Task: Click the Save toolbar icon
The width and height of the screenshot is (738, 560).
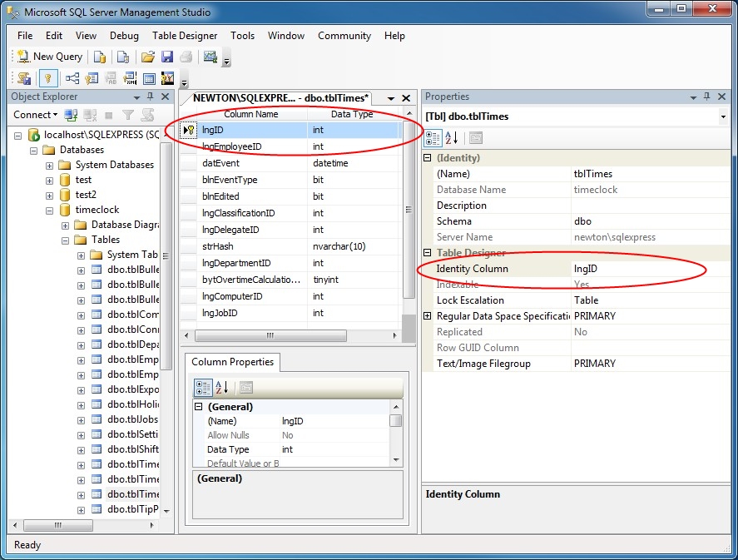Action: point(167,56)
